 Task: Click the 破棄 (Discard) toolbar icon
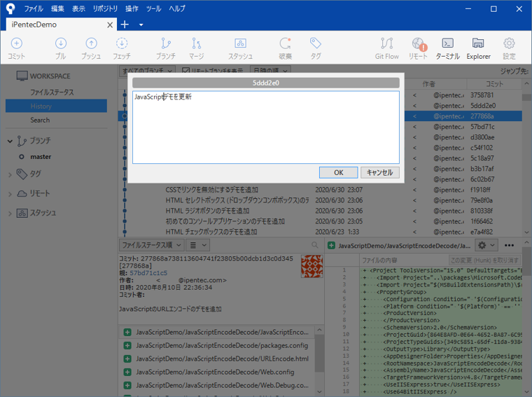coord(285,48)
